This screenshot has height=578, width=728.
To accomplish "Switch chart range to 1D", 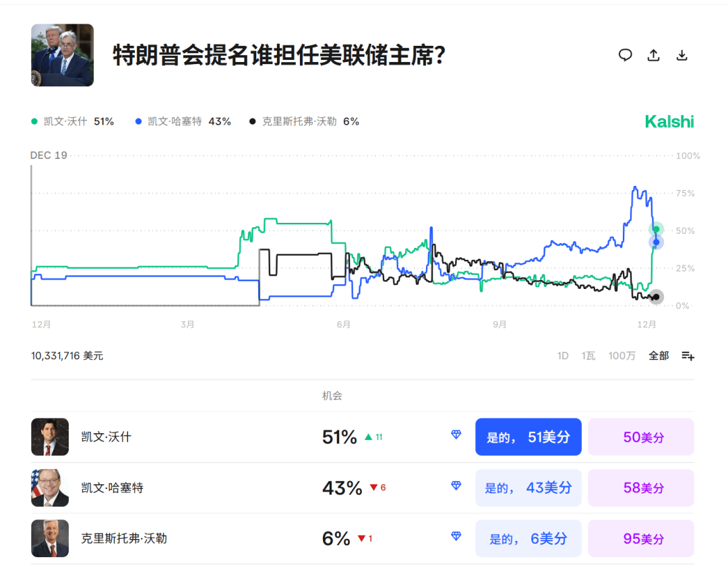I will tap(563, 355).
